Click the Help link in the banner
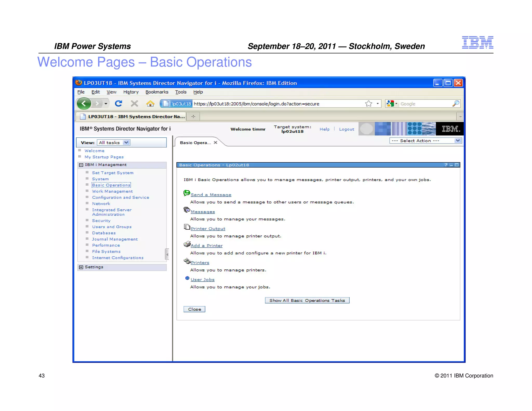Viewport: 532px width, 411px height. 324,129
